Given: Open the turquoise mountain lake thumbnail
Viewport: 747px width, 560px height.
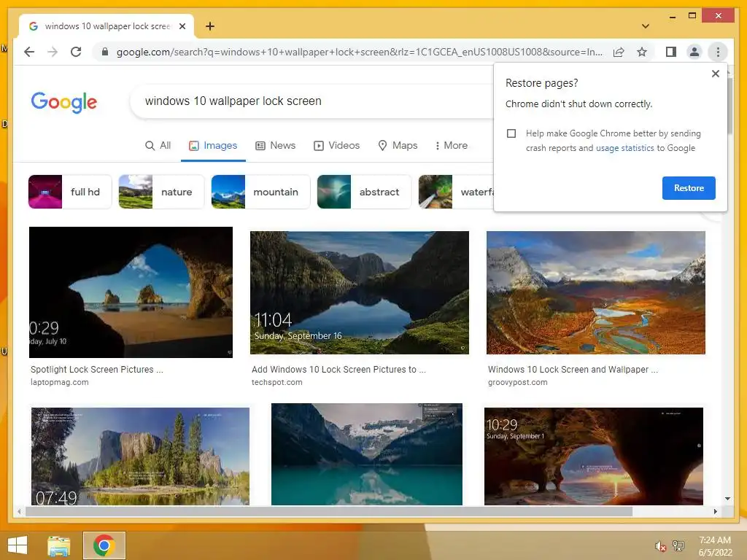Looking at the screenshot, I should tap(367, 454).
